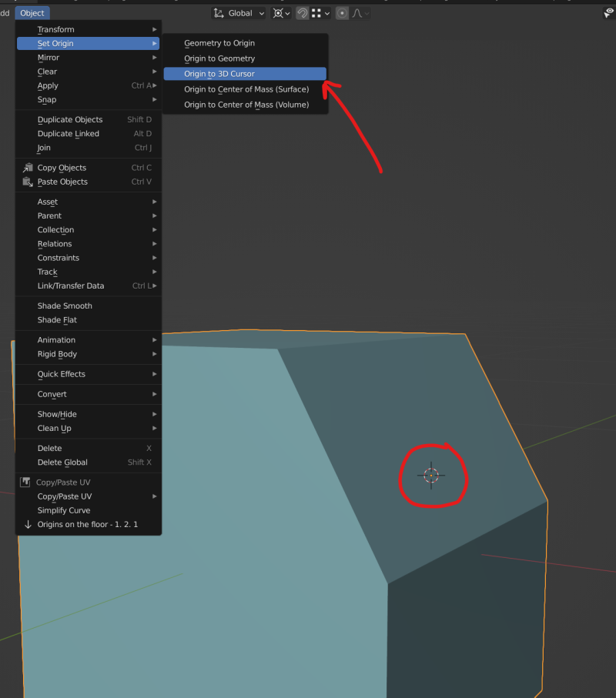Image resolution: width=616 pixels, height=698 pixels.
Task: Open the Animation submenu
Action: tap(89, 339)
